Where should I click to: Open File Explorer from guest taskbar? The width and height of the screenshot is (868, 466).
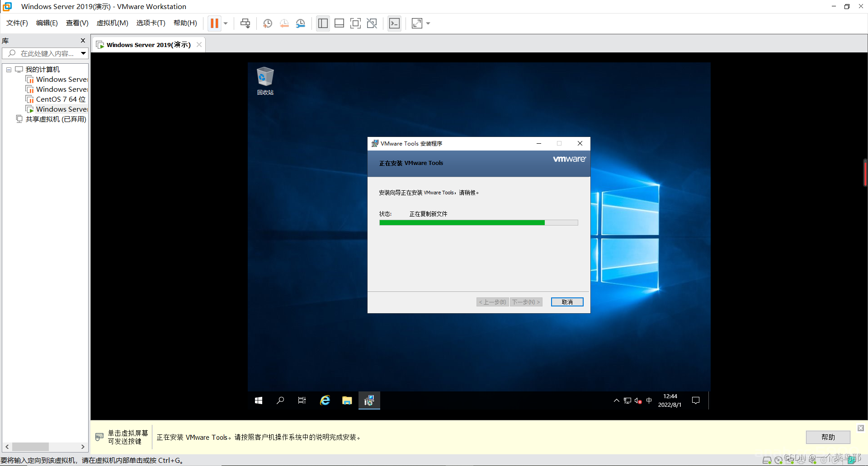[x=347, y=400]
